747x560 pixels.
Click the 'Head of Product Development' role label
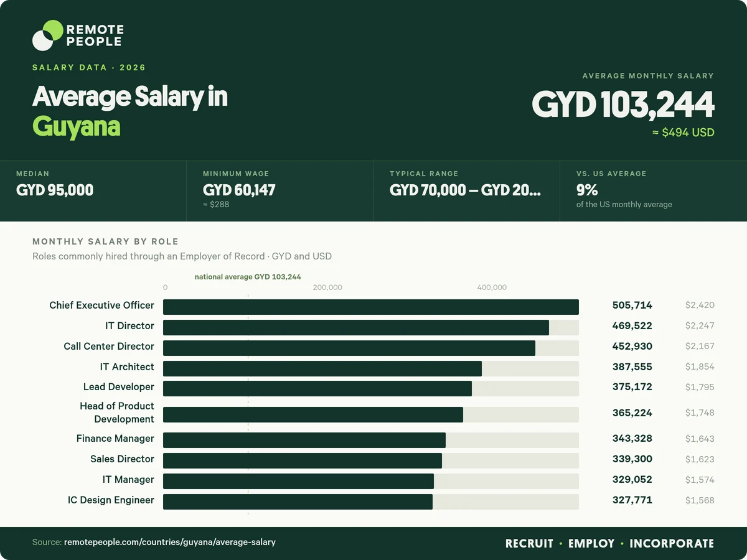tap(117, 413)
